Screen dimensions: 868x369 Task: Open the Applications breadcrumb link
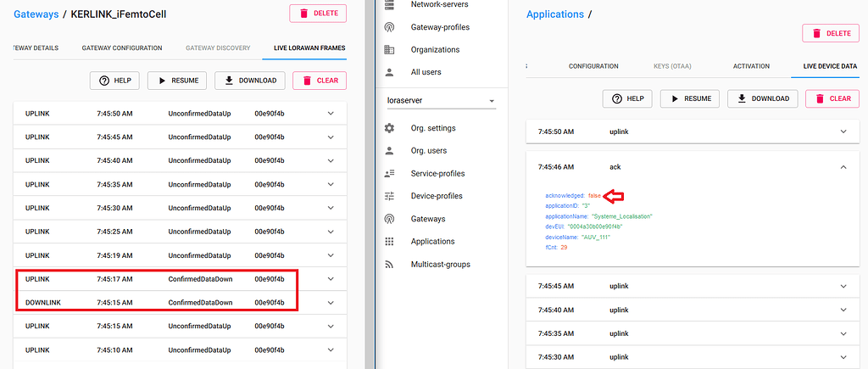pos(555,14)
